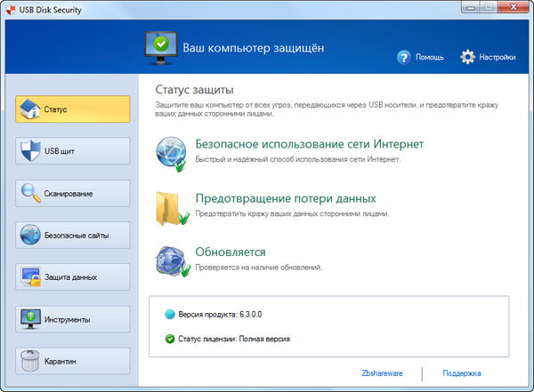Screen dimensions: 534x392
Task: Open the Статус tab in sidebar
Action: click(73, 109)
